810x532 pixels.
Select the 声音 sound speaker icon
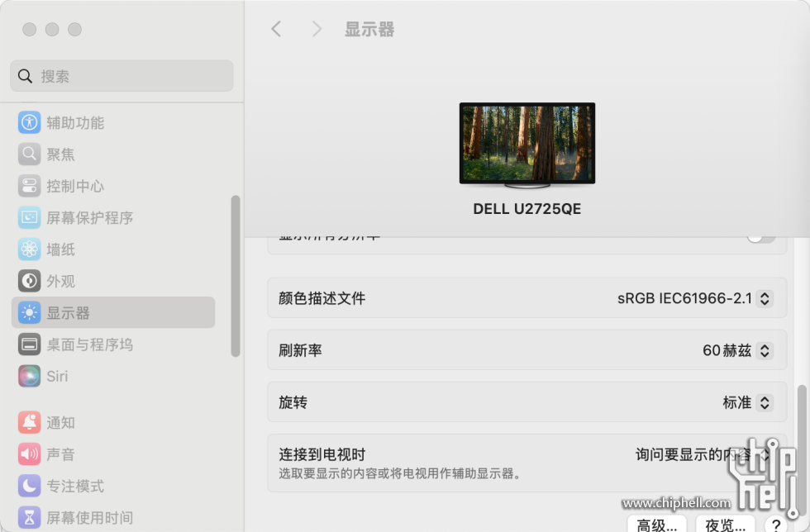(x=30, y=454)
